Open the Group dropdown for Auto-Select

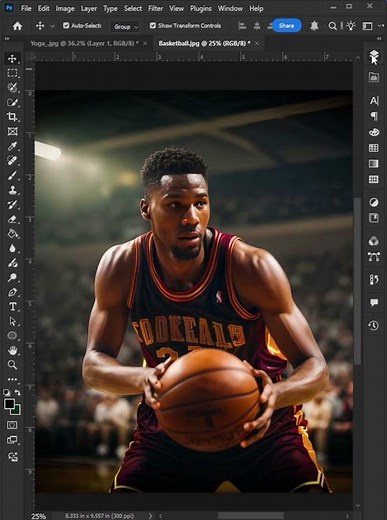(125, 27)
